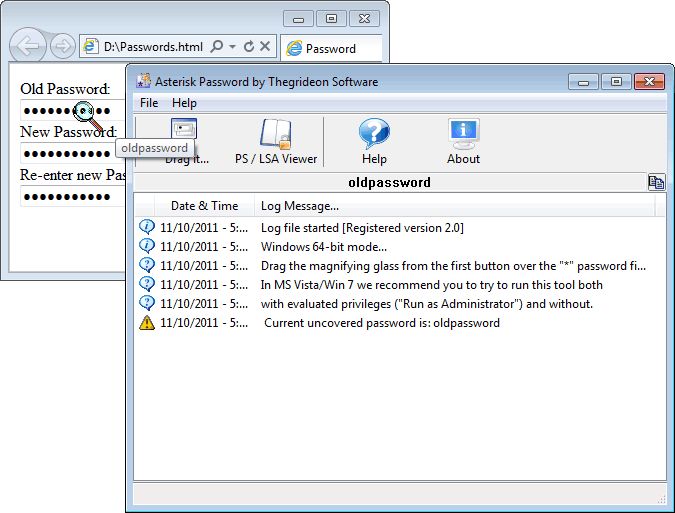Copy uncovered password with the copy icon
675x513 pixels.
point(656,182)
